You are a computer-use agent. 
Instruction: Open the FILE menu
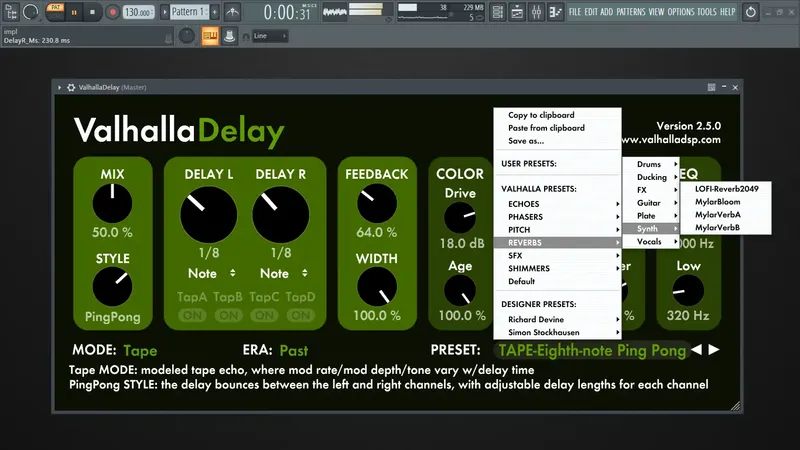tap(574, 12)
